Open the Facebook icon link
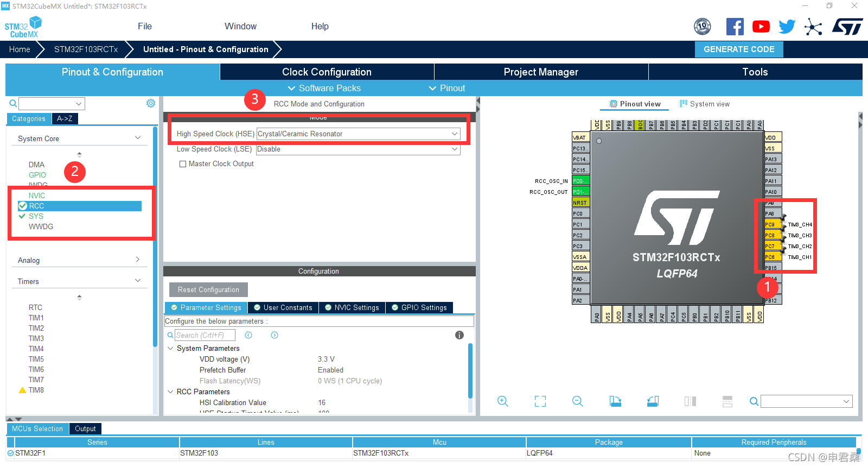The height and width of the screenshot is (467, 868). pos(735,27)
